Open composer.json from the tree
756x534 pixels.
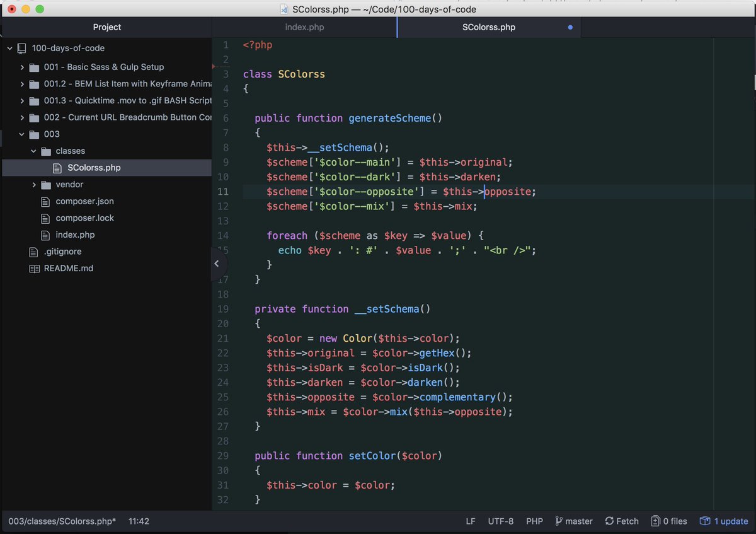click(x=84, y=202)
